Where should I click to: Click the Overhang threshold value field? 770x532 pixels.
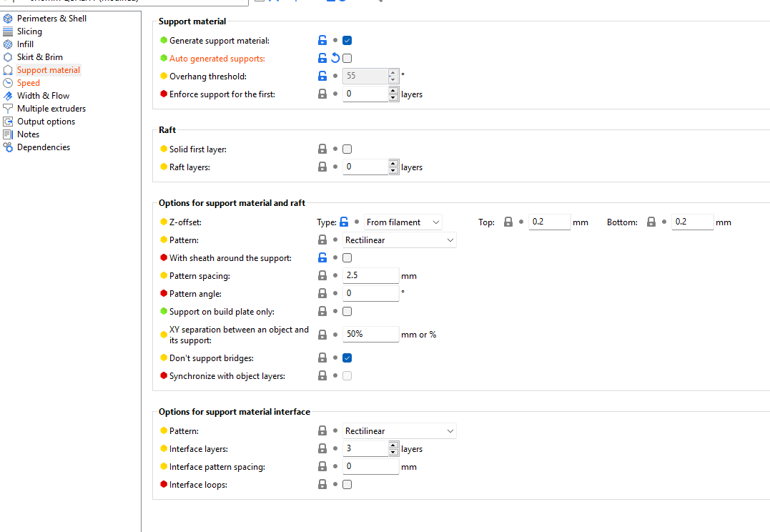click(365, 76)
